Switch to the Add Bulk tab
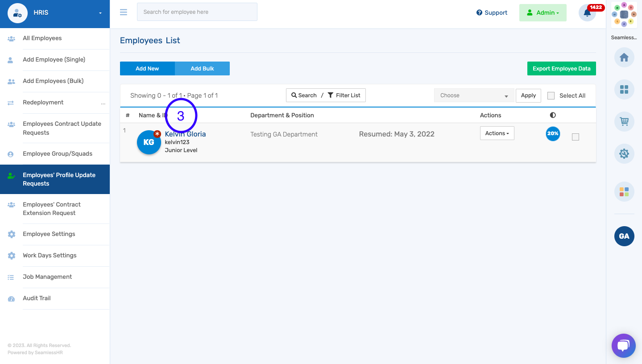Viewport: 642px width, 364px height. point(202,68)
